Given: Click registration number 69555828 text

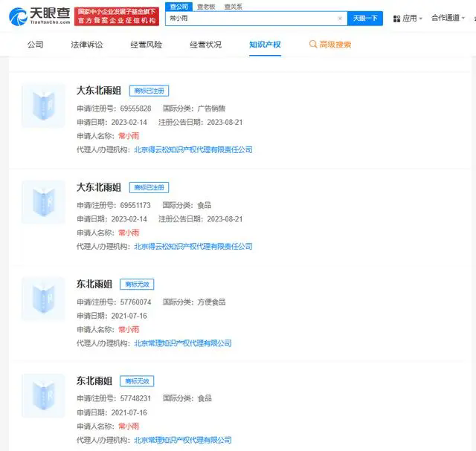Looking at the screenshot, I should pyautogui.click(x=135, y=108).
